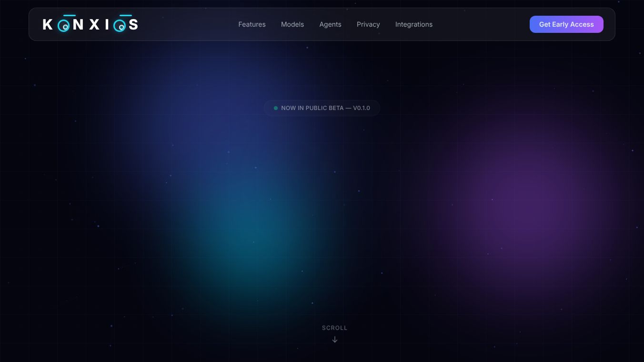The image size is (644, 362).
Task: Go to the Models section
Action: [292, 24]
